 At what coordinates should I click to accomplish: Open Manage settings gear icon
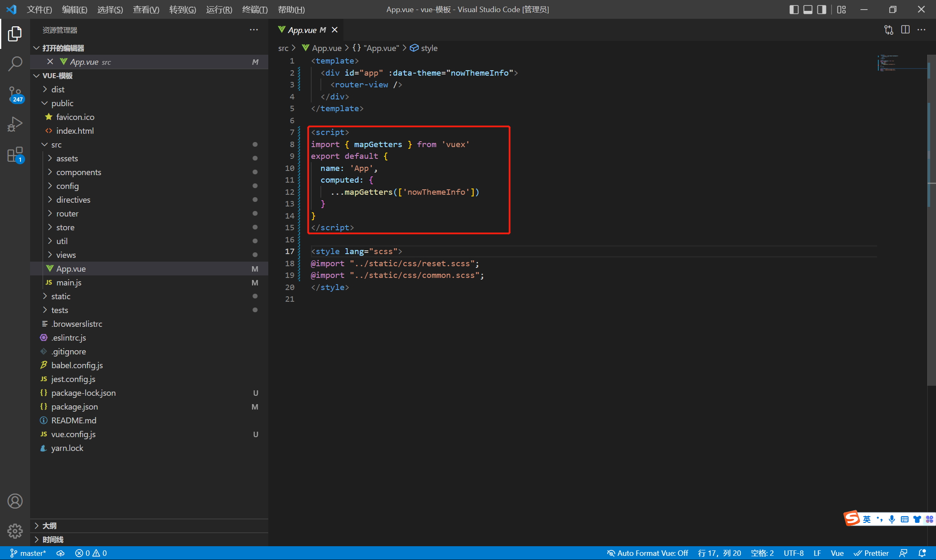[x=15, y=531]
